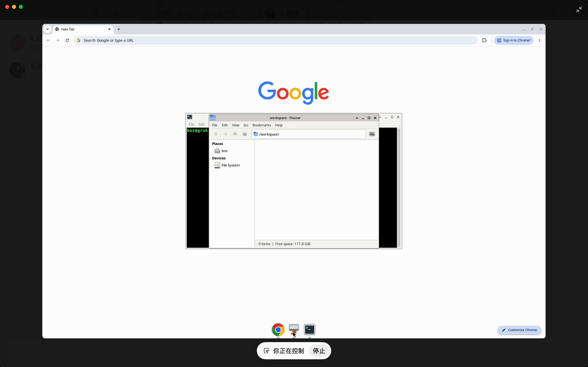Image resolution: width=588 pixels, height=367 pixels.
Task: Open the terminal icon in the dock
Action: pyautogui.click(x=309, y=329)
